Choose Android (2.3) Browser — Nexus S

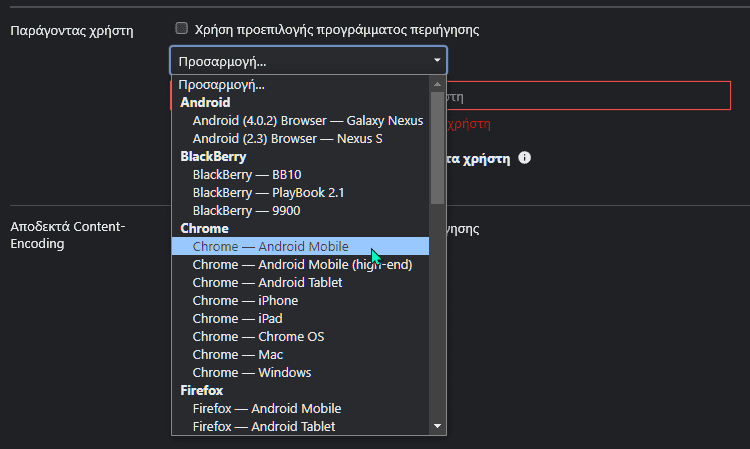(x=287, y=139)
